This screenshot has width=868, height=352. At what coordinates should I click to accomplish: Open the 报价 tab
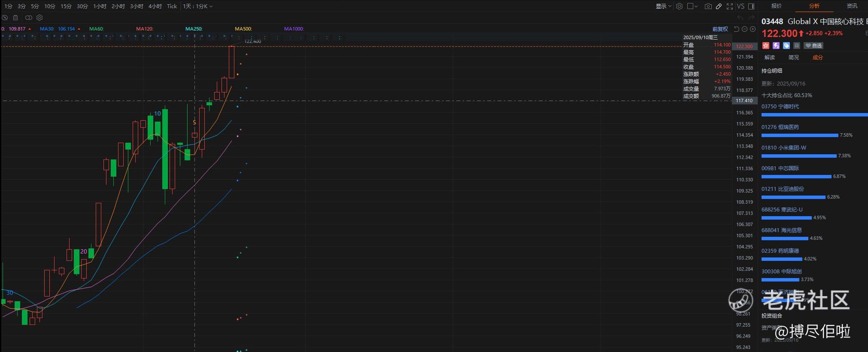click(777, 6)
